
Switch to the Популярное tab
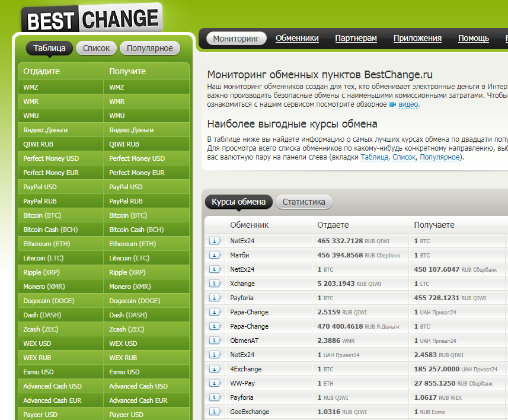click(x=150, y=48)
